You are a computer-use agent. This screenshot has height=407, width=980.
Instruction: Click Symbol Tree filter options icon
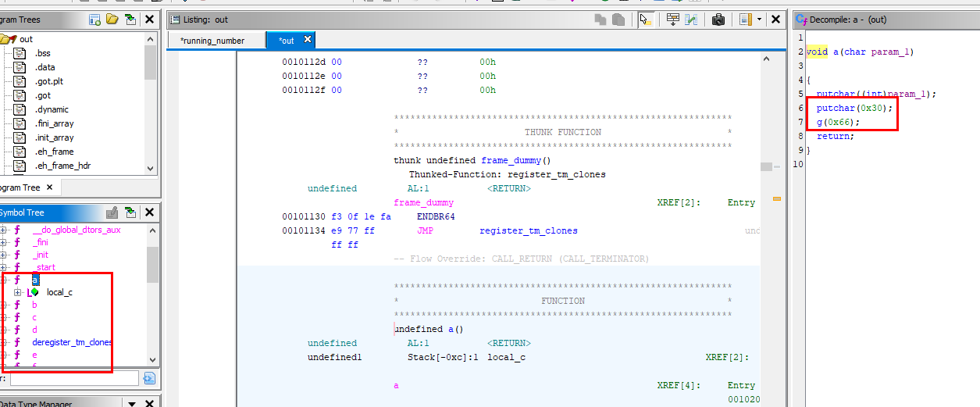coord(149,378)
